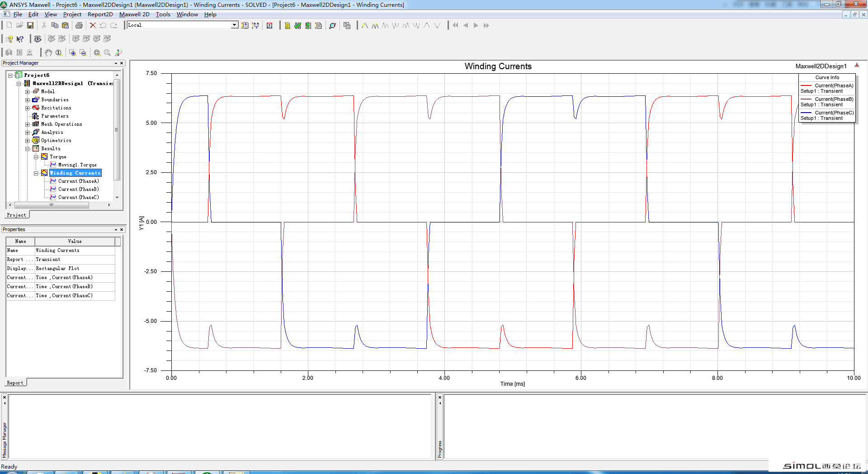Click blue Current(PhaseC) legend line

[806, 113]
